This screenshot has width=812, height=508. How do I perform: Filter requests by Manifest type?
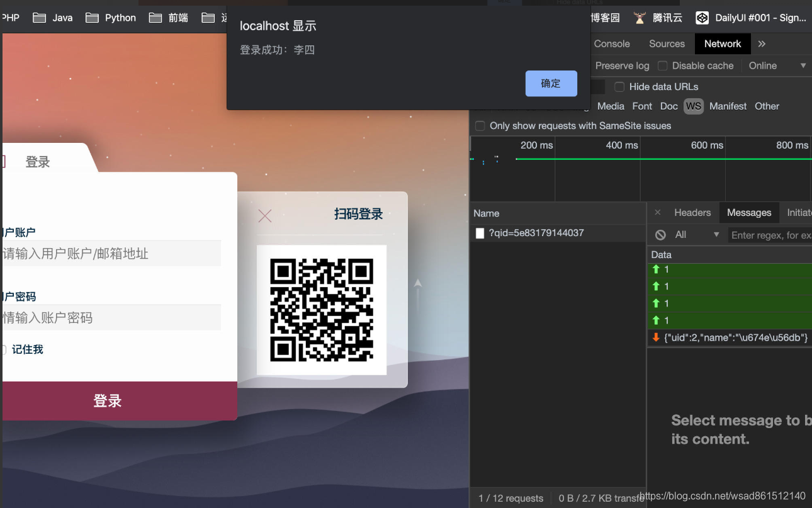coord(728,106)
